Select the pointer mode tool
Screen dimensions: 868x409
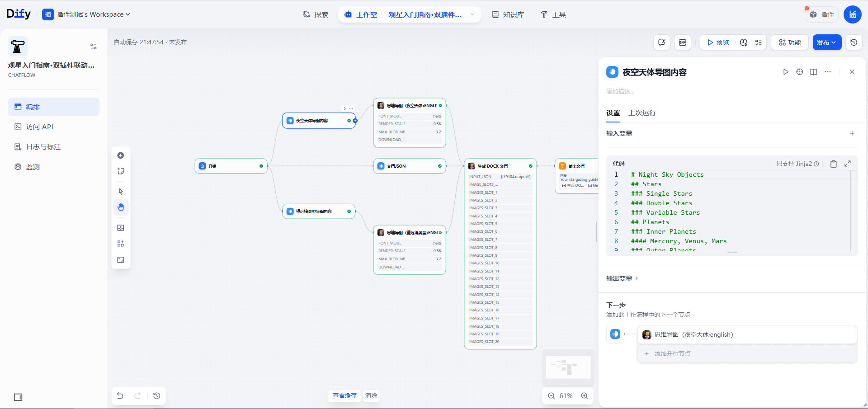click(x=121, y=192)
